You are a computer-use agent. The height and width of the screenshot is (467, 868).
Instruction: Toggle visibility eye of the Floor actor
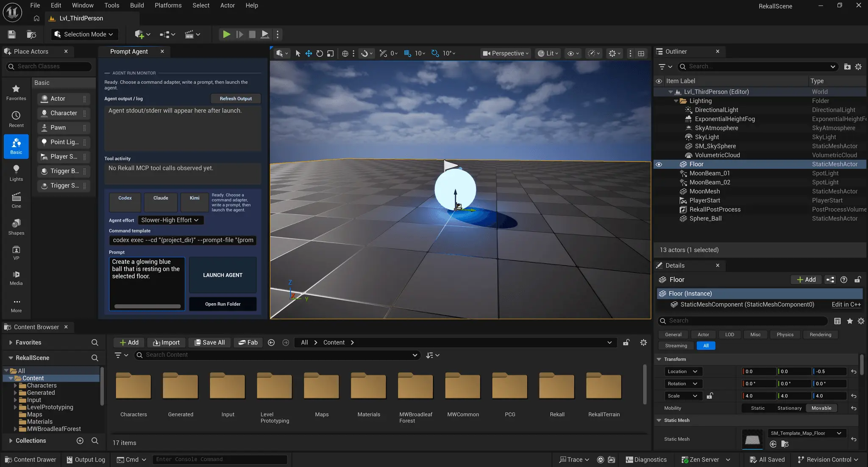point(659,164)
